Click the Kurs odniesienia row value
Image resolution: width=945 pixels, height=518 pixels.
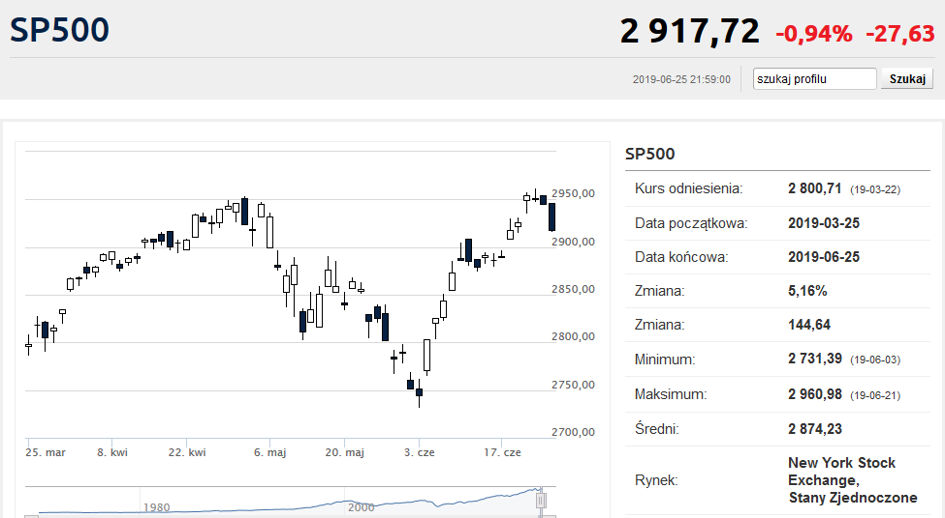click(x=815, y=189)
